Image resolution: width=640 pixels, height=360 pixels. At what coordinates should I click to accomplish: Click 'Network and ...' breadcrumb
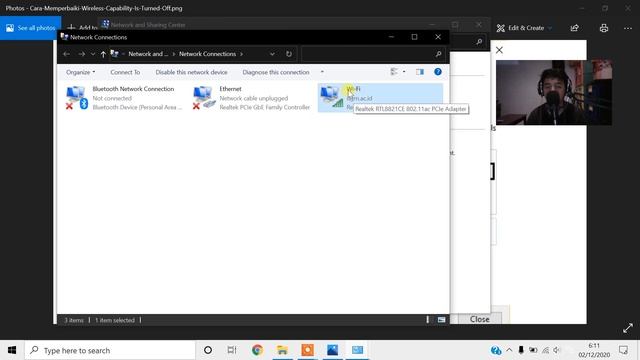148,54
